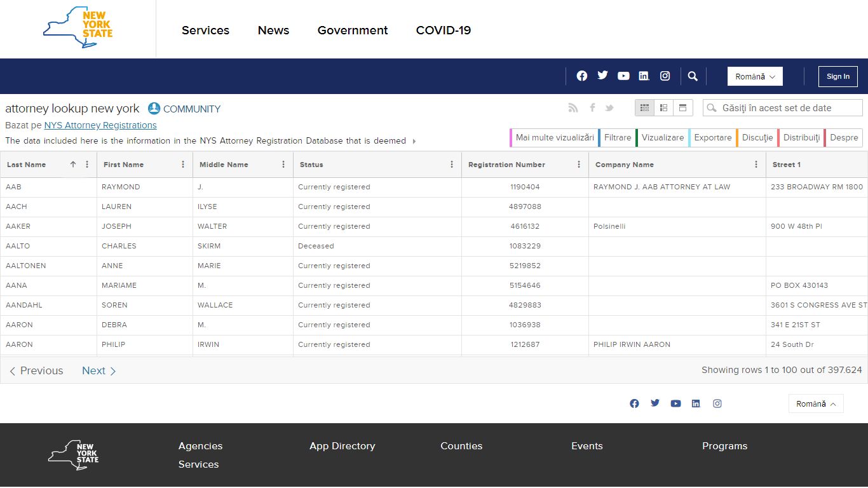Viewport: 868px width, 488px height.
Task: Open the Mai multe vizualizări tab
Action: (x=554, y=137)
